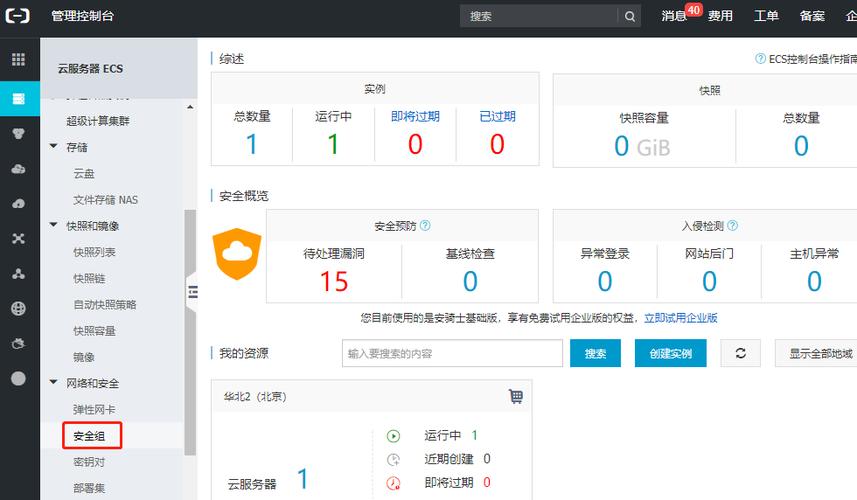This screenshot has height=500, width=857.
Task: Click the Alibaba Cloud logo icon
Action: (x=17, y=16)
